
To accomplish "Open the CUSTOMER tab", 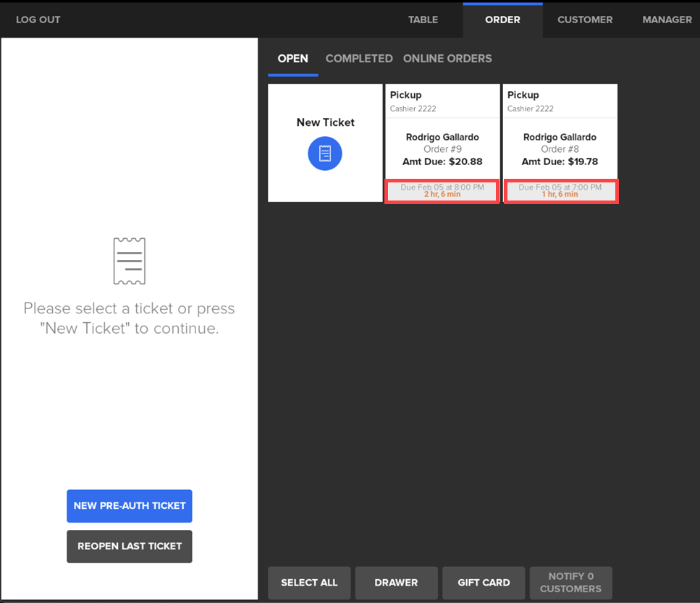I will click(585, 20).
